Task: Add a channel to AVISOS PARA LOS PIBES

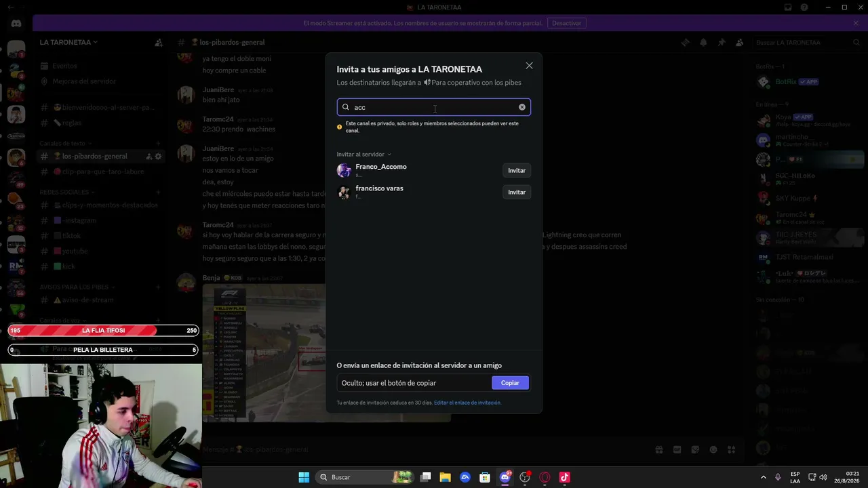Action: click(x=159, y=287)
